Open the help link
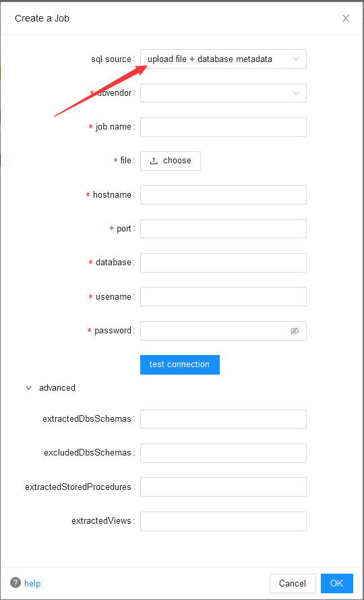This screenshot has width=364, height=600. pyautogui.click(x=32, y=583)
